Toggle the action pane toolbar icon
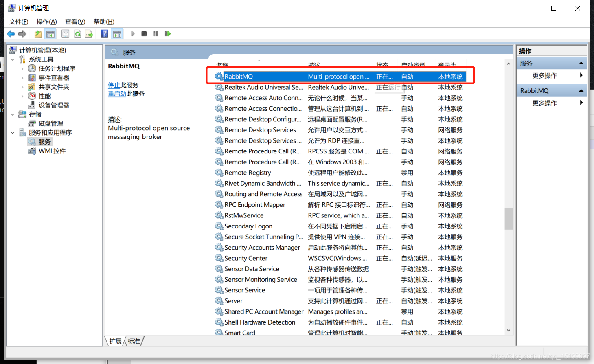The width and height of the screenshot is (594, 364). (x=117, y=34)
